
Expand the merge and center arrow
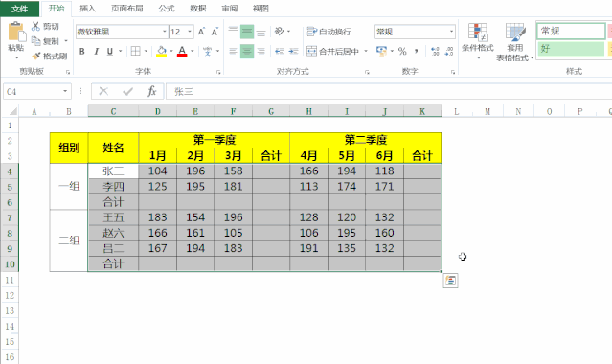tap(366, 51)
